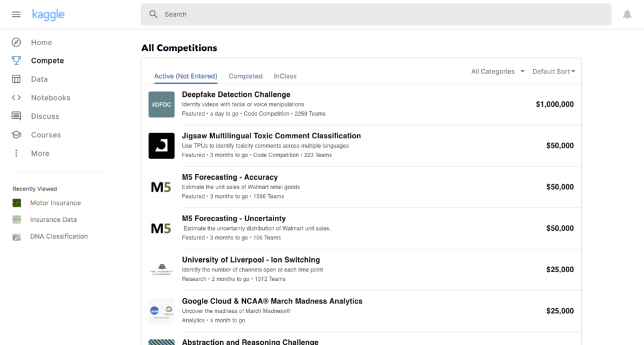Click the Google Cloud NCAA logo
The image size is (644, 345).
coord(162,311)
